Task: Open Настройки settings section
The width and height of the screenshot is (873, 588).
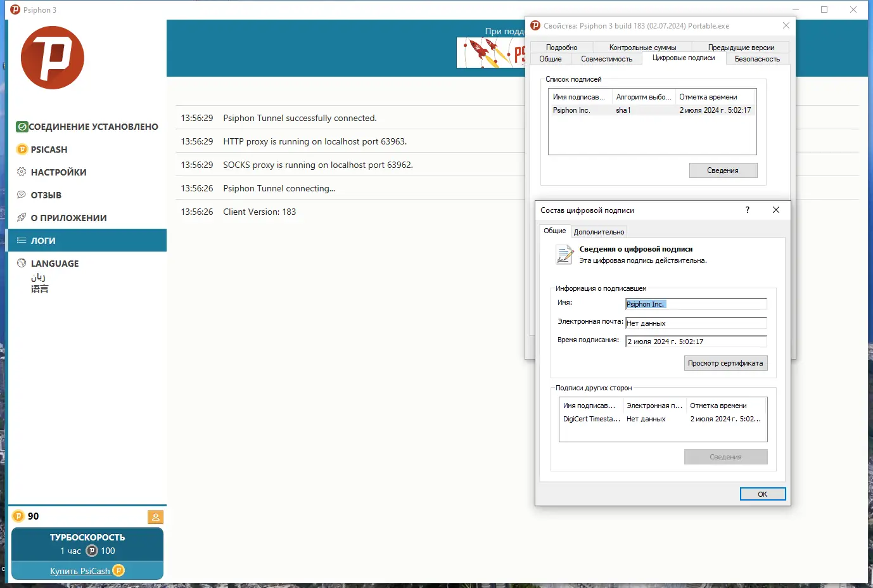Action: (x=87, y=172)
